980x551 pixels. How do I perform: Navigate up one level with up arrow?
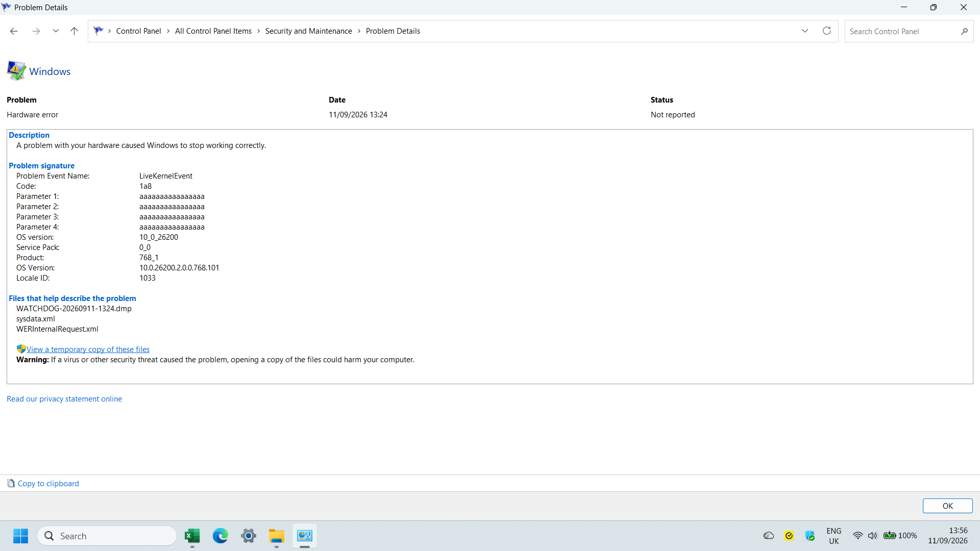74,31
